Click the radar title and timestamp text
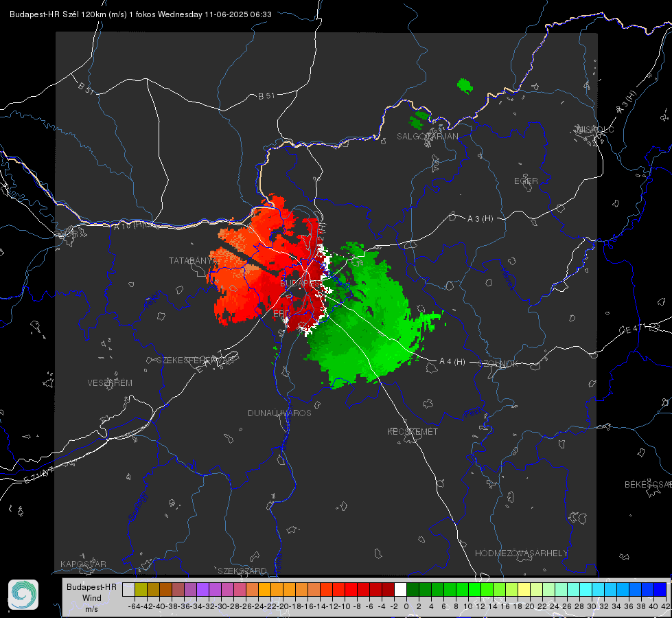 [141, 14]
